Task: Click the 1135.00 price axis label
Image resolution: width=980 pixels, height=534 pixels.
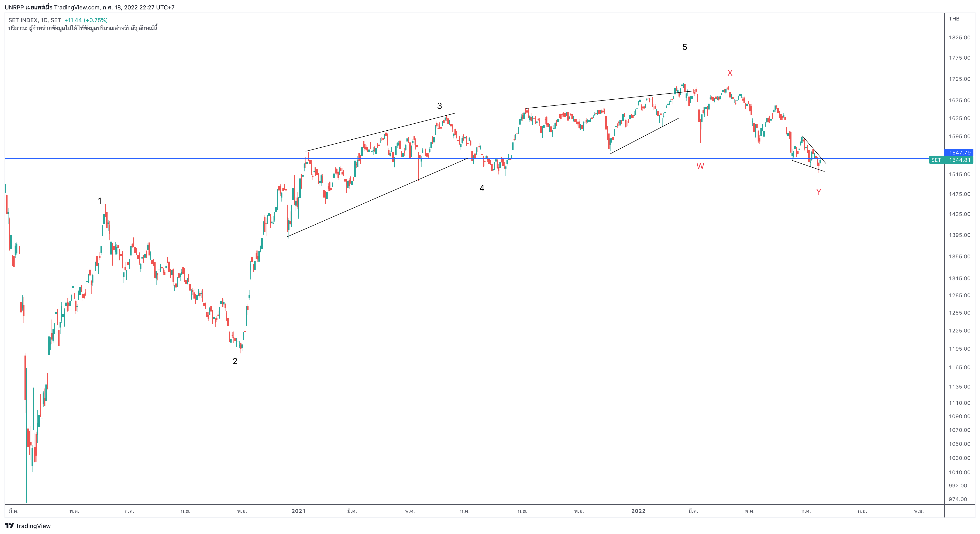Action: coord(960,387)
